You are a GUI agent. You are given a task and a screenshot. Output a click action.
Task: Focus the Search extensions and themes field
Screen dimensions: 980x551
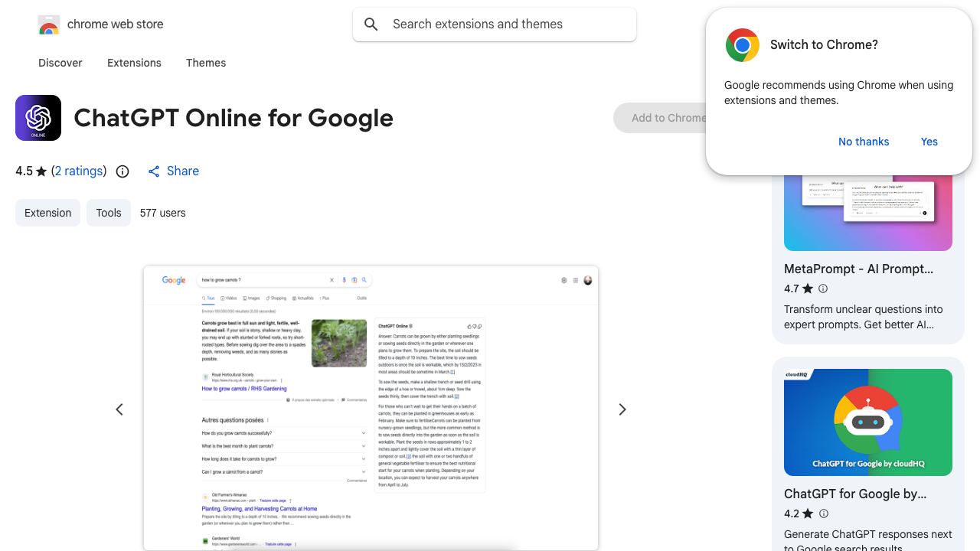pyautogui.click(x=495, y=24)
